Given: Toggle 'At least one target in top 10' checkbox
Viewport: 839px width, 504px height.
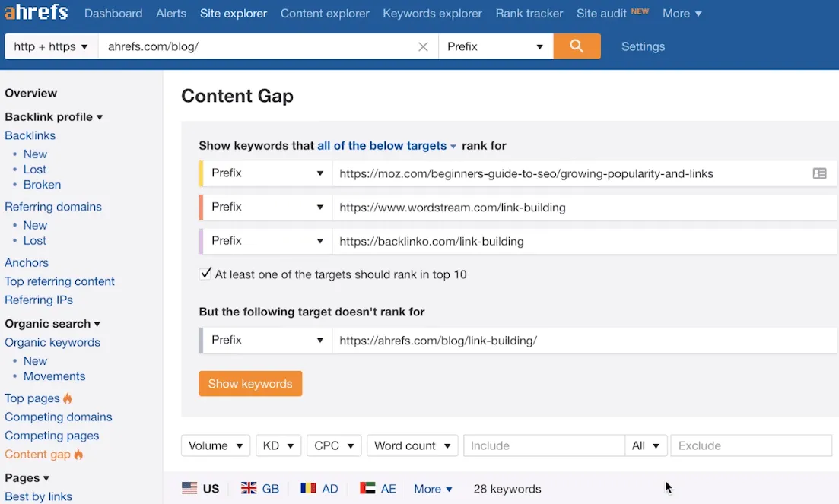Looking at the screenshot, I should (205, 274).
